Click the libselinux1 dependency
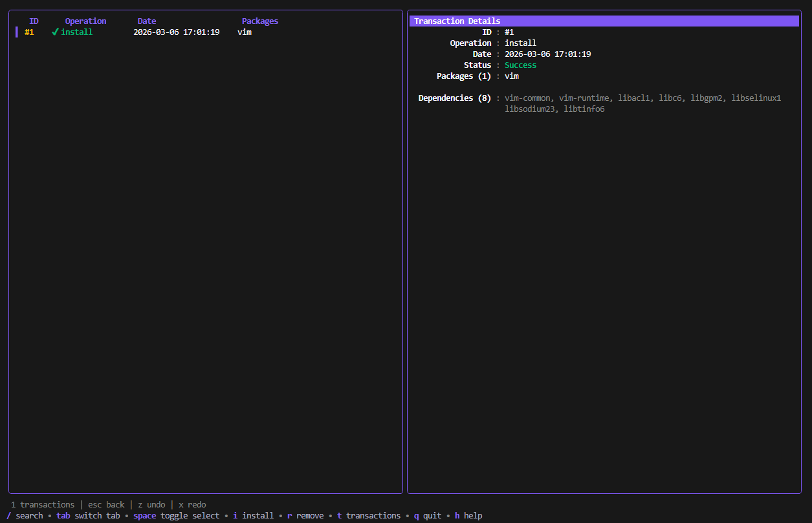 tap(756, 98)
